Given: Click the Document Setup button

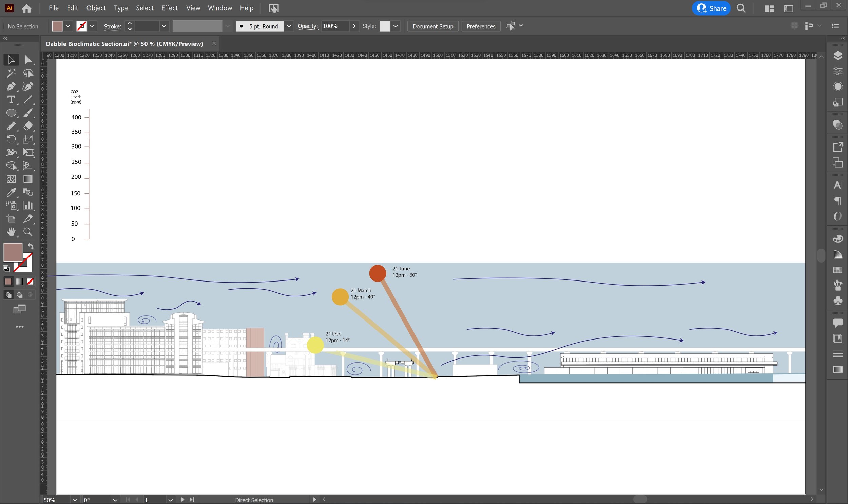Looking at the screenshot, I should 433,26.
